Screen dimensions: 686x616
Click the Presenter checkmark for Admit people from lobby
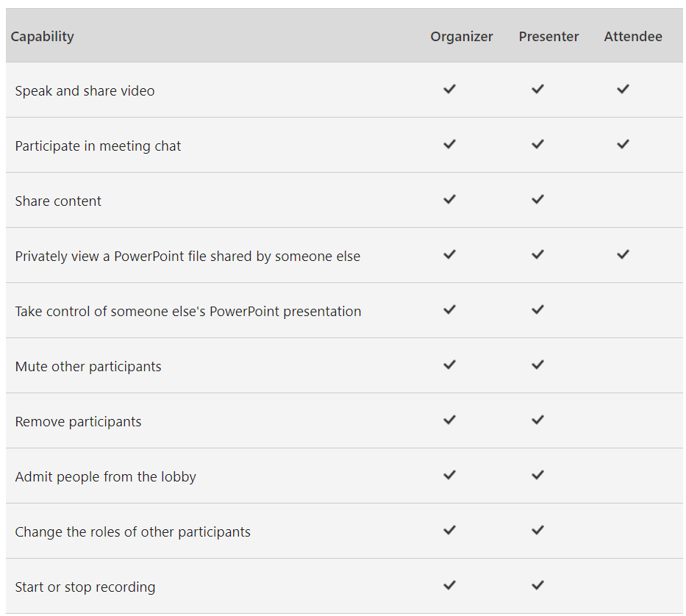tap(537, 475)
